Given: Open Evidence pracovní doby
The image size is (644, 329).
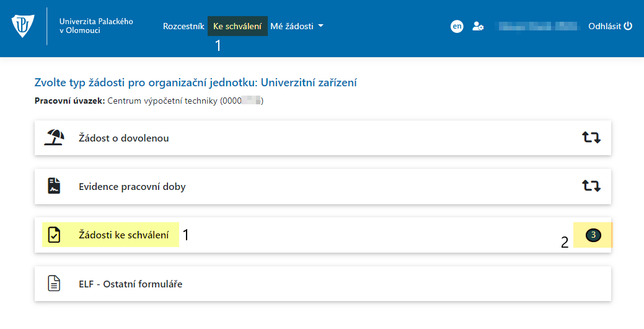Looking at the screenshot, I should (323, 186).
